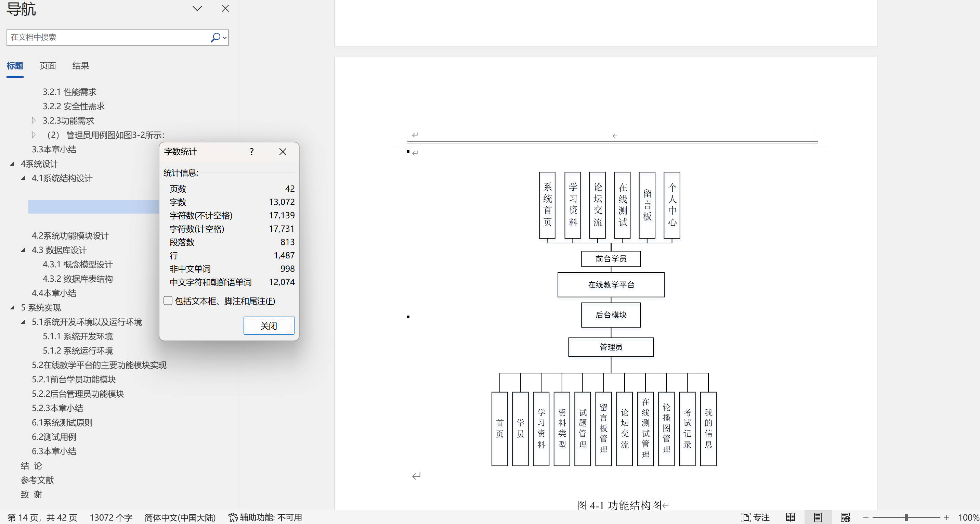Navigate to 4.3.2 数据库表结构
The width and height of the screenshot is (980, 524).
pyautogui.click(x=77, y=279)
